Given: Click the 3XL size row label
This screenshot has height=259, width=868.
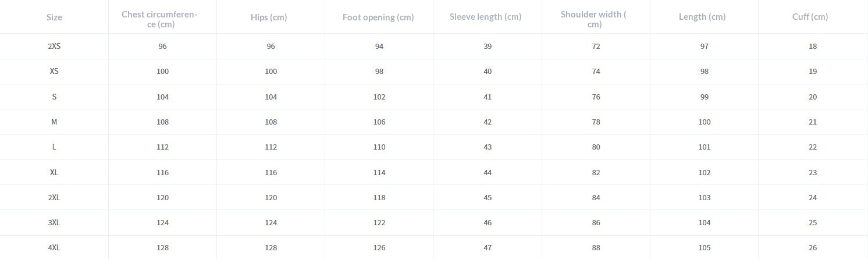Looking at the screenshot, I should (x=54, y=223).
